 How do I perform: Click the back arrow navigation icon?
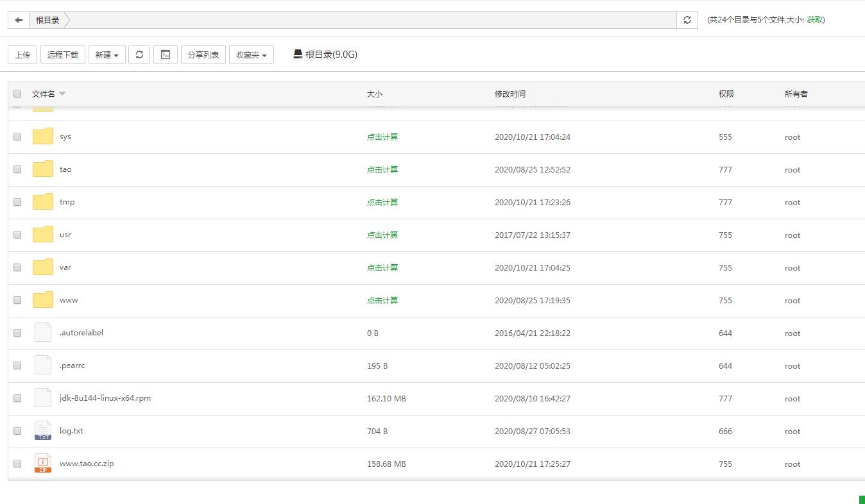coord(19,20)
